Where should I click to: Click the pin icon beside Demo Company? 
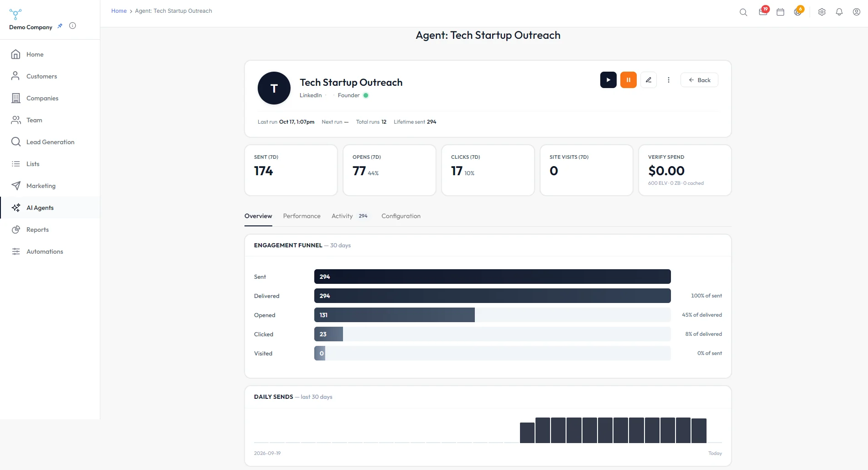tap(60, 26)
